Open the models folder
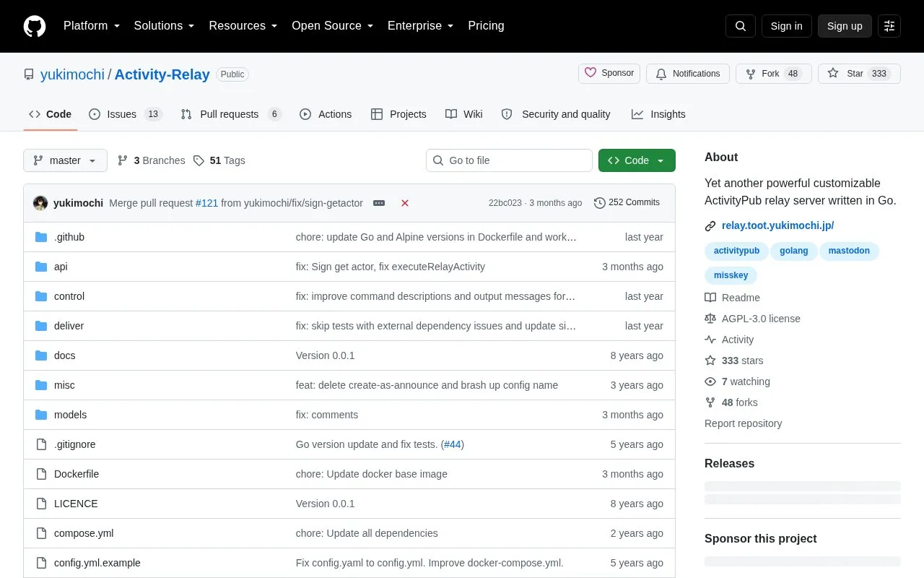The width and height of the screenshot is (924, 578). click(x=70, y=415)
